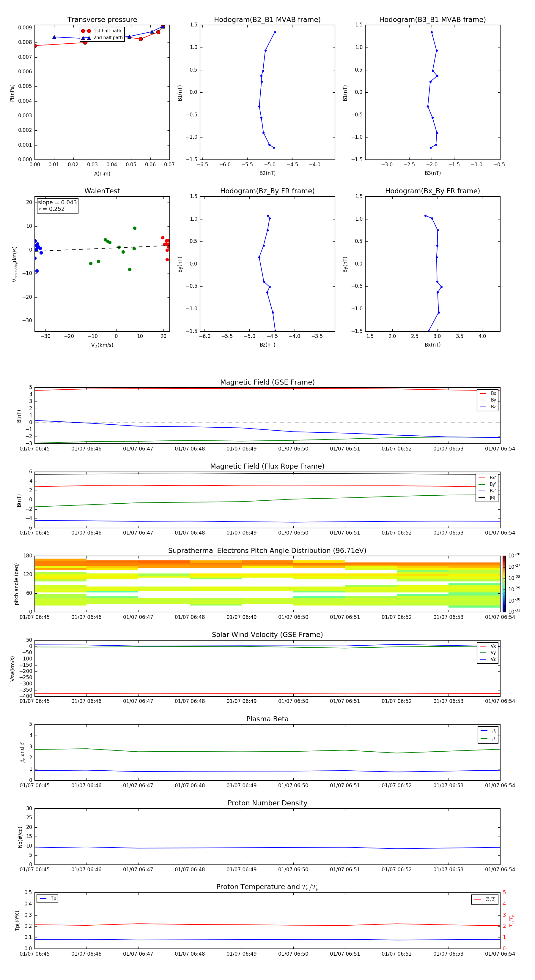
Task: Click the β legend entry in Plasma Beta
Action: (488, 739)
